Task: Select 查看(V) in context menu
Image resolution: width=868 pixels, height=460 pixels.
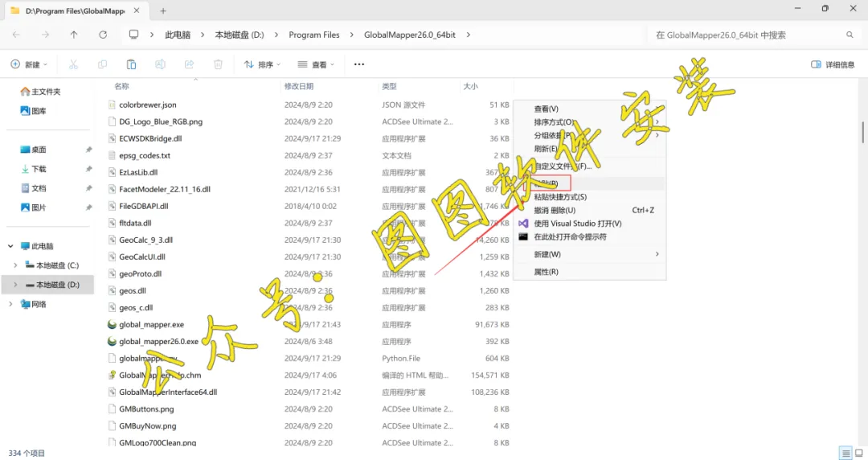Action: pos(590,109)
